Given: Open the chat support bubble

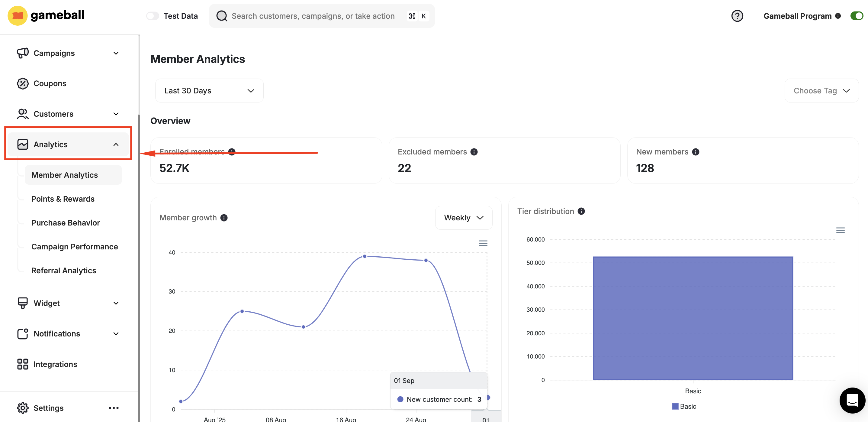Looking at the screenshot, I should click(x=852, y=401).
